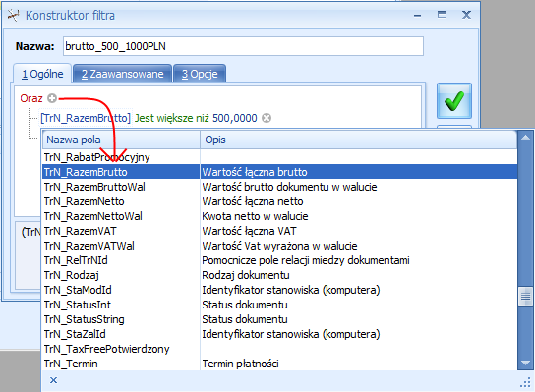Click the 'Kwota netto w walucie' description
Screen dimensions: 535x392
[x=255, y=216]
